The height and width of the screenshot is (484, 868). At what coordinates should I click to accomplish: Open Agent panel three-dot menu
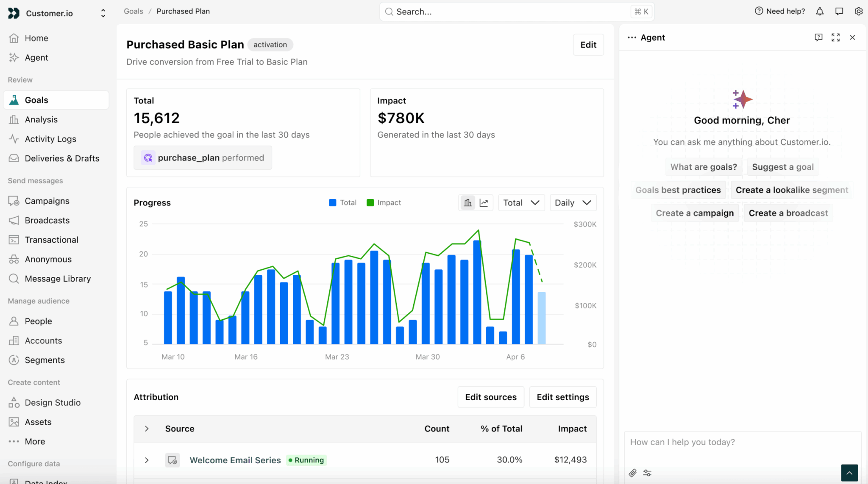coord(632,38)
